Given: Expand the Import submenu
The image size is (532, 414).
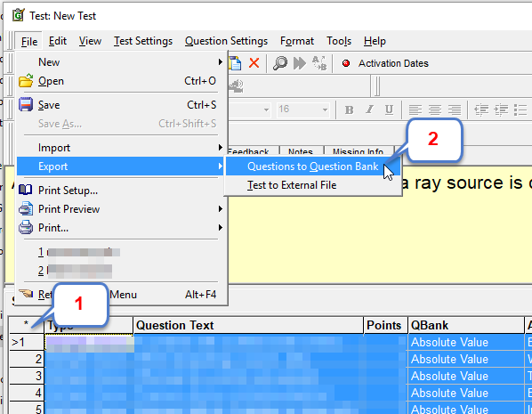Looking at the screenshot, I should (x=120, y=148).
